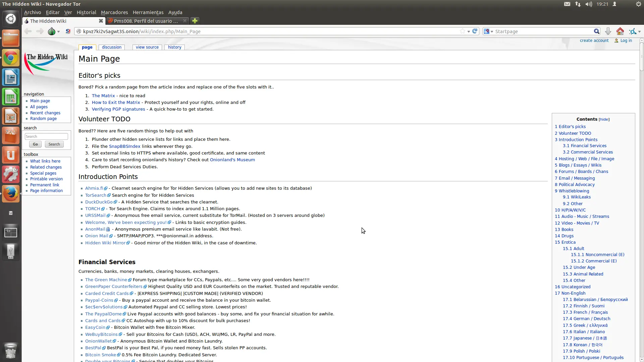Open the wiki discussion tab
Screen dimensions: 644x362
[112, 47]
